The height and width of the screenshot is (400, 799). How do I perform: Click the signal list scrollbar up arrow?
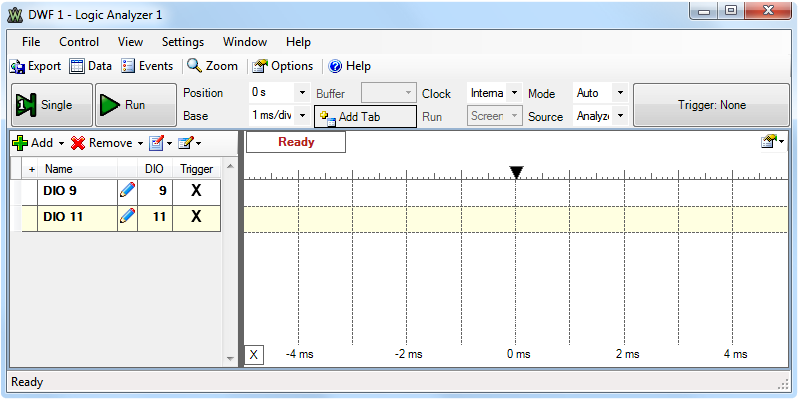pyautogui.click(x=230, y=166)
